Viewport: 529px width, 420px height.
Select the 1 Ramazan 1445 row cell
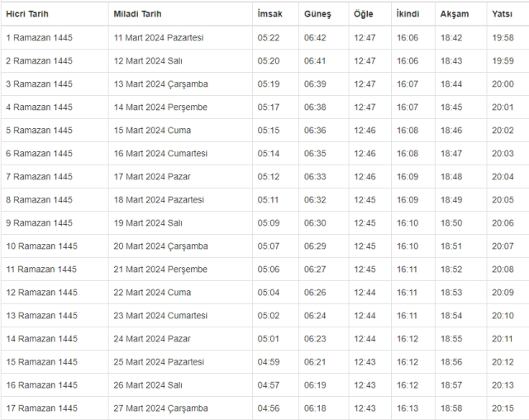point(39,38)
